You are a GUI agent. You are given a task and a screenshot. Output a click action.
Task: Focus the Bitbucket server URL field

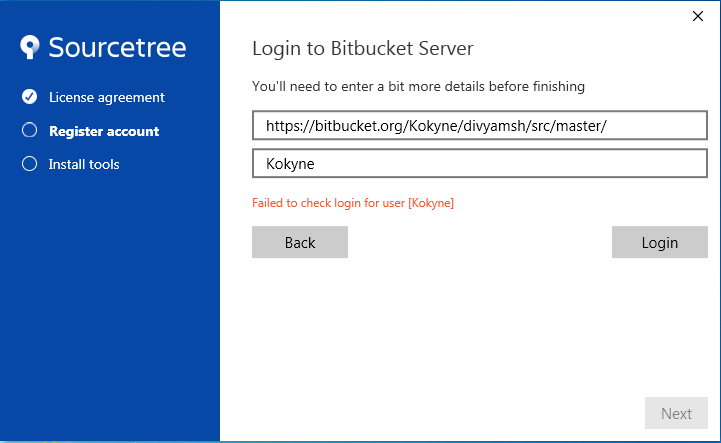pyautogui.click(x=480, y=125)
